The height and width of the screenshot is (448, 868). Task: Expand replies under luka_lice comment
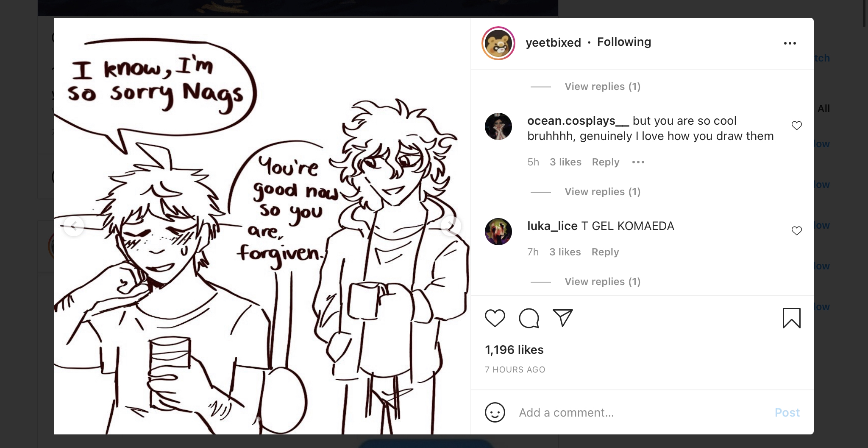[602, 282]
